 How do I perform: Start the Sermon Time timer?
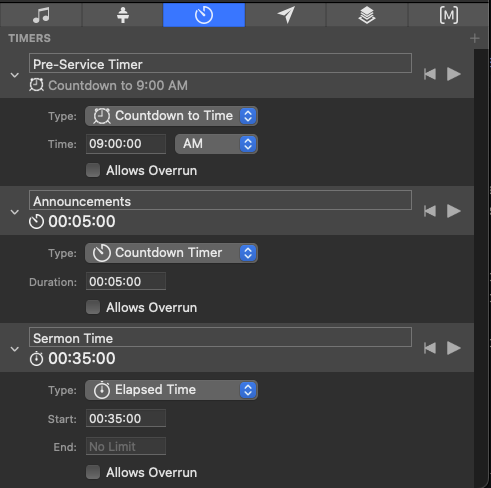tap(454, 348)
